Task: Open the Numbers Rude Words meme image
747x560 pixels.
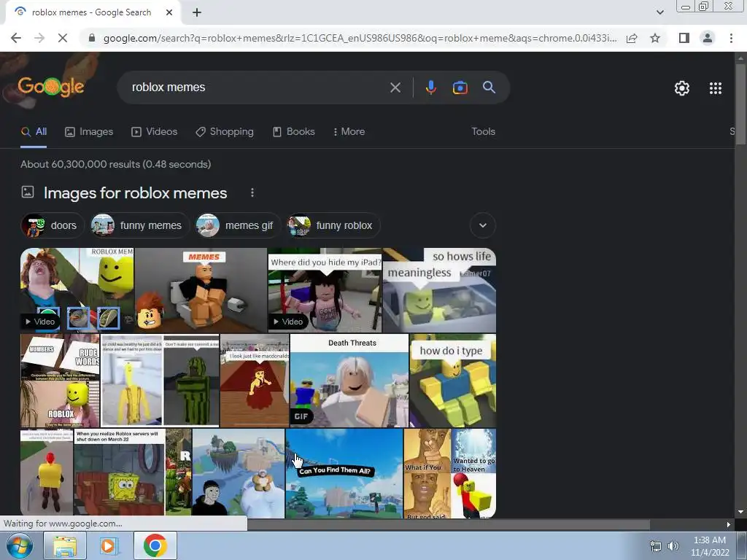Action: point(60,381)
